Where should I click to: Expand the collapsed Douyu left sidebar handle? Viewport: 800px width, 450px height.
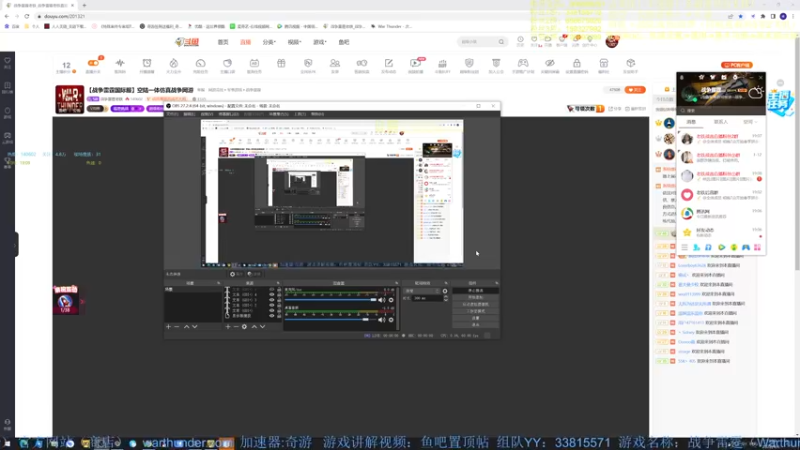(16, 245)
